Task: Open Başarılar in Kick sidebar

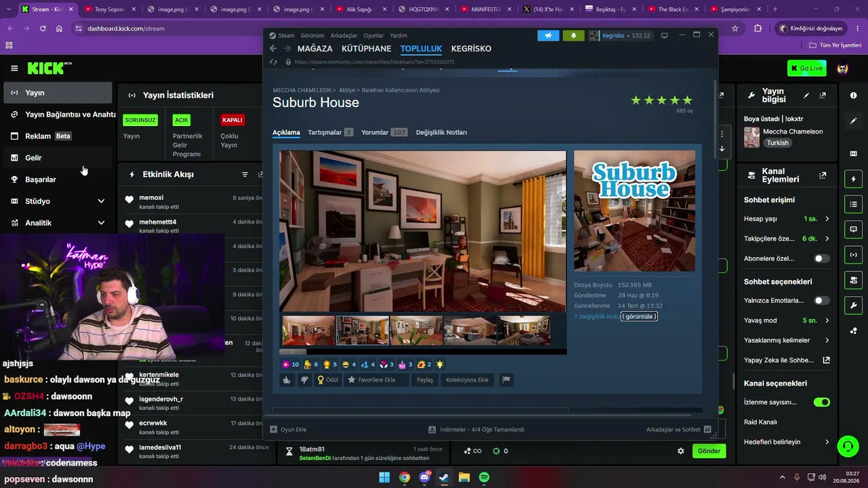Action: pos(58,180)
